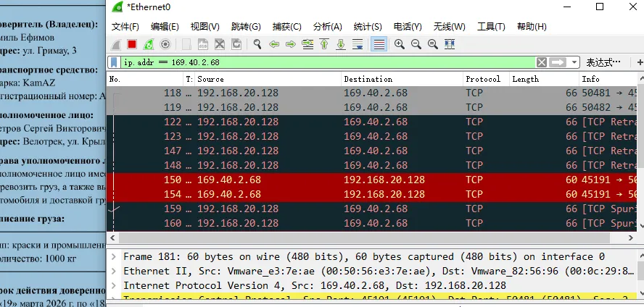Go to specified packet icon
The height and width of the screenshot is (307, 644).
click(307, 44)
